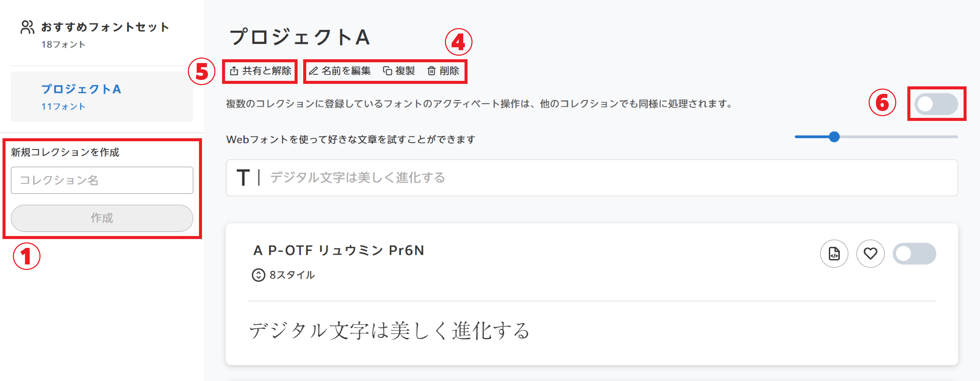The image size is (980, 381).
Task: Click the large T text icon
Action: [243, 178]
